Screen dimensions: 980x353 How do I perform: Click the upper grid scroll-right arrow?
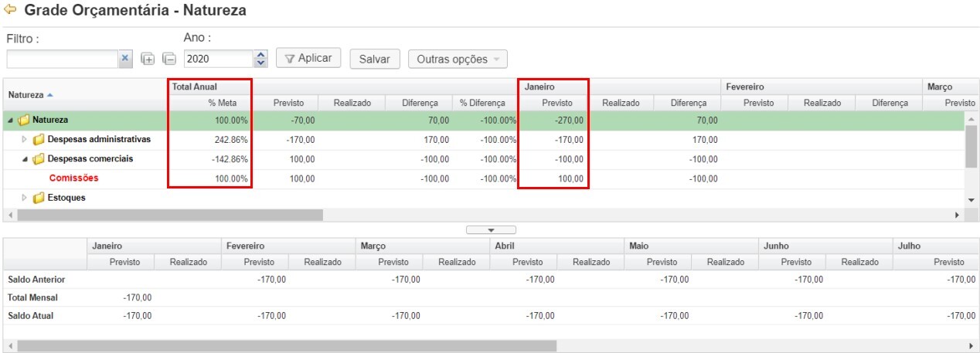pyautogui.click(x=959, y=215)
